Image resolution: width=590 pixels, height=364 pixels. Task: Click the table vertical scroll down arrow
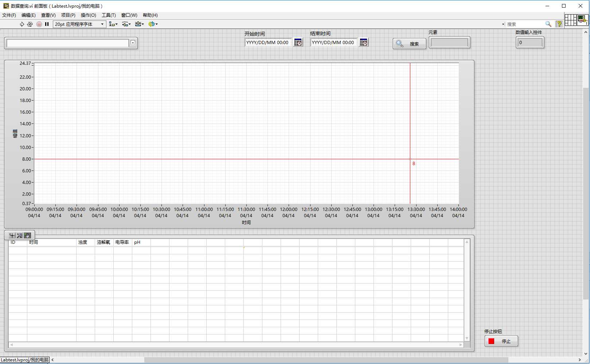click(x=467, y=338)
